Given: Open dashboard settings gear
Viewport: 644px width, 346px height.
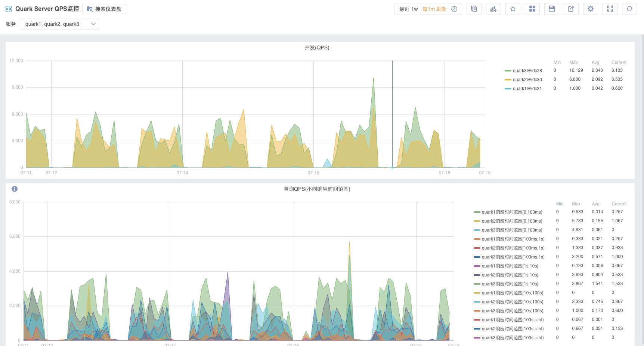Looking at the screenshot, I should click(x=591, y=9).
